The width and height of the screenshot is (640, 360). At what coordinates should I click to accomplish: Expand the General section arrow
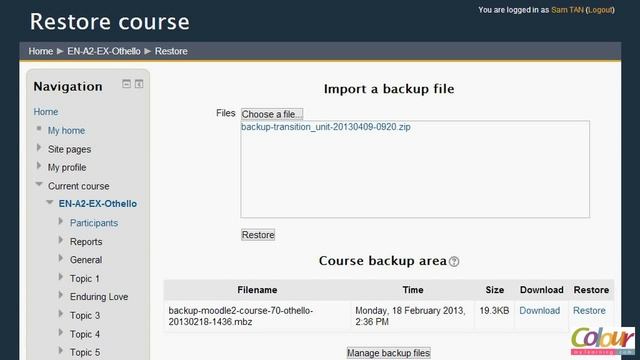tap(61, 258)
